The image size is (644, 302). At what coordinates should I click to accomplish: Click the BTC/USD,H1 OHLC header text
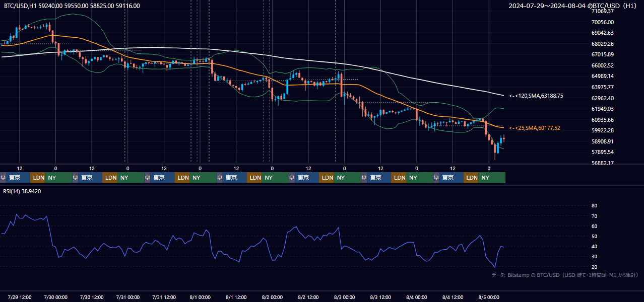(x=72, y=6)
